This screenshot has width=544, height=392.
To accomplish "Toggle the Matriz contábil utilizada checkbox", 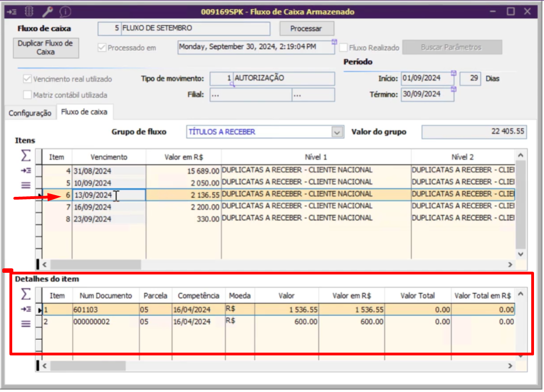I will [27, 95].
